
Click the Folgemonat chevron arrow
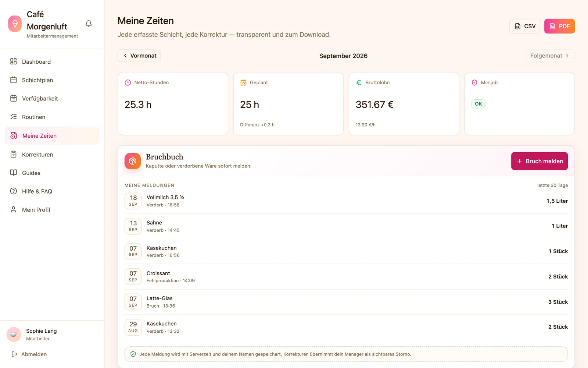567,56
